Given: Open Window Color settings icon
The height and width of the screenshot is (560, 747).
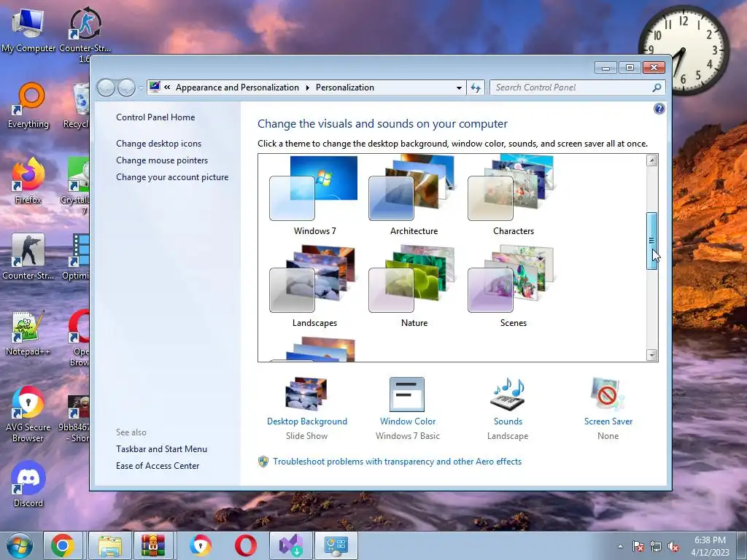Looking at the screenshot, I should point(407,394).
